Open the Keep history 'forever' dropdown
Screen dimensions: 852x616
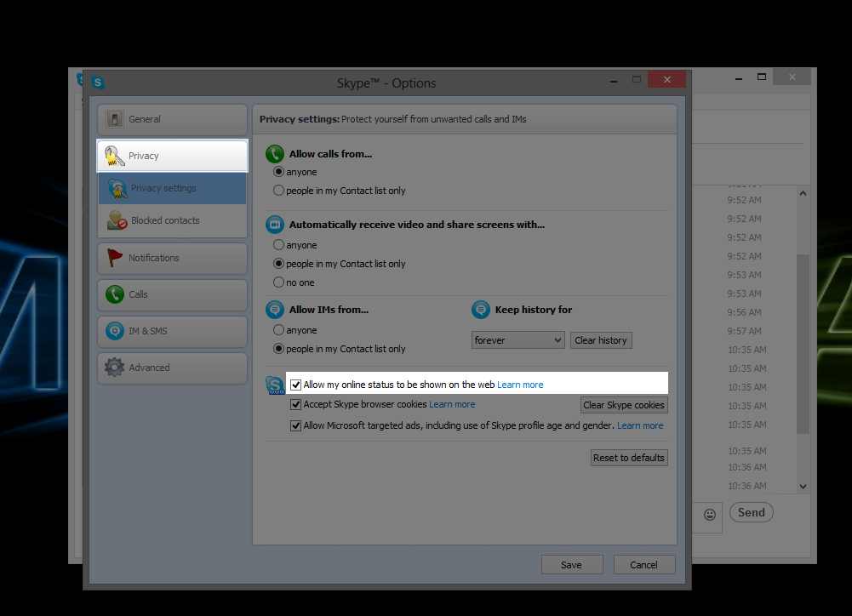click(517, 340)
